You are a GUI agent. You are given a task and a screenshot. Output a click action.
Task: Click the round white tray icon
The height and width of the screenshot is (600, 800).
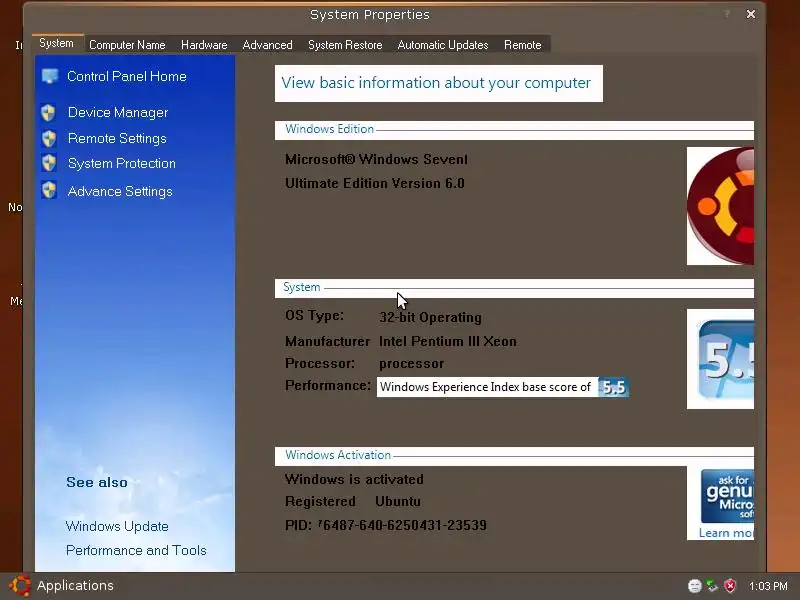tap(694, 586)
